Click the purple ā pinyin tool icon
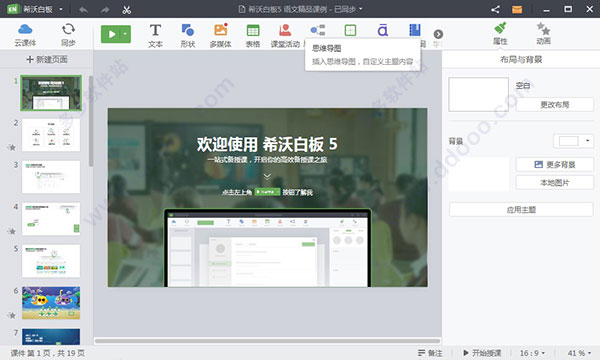This screenshot has height=360, width=600. point(383,30)
